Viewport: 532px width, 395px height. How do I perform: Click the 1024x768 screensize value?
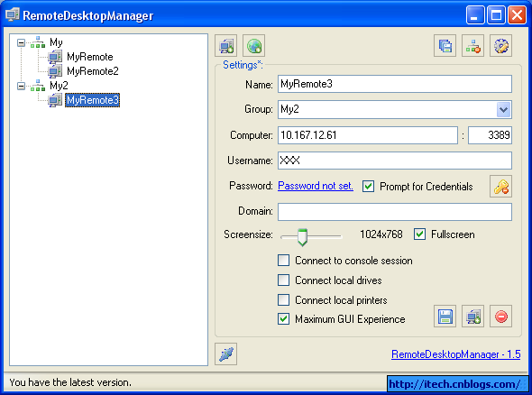[381, 234]
